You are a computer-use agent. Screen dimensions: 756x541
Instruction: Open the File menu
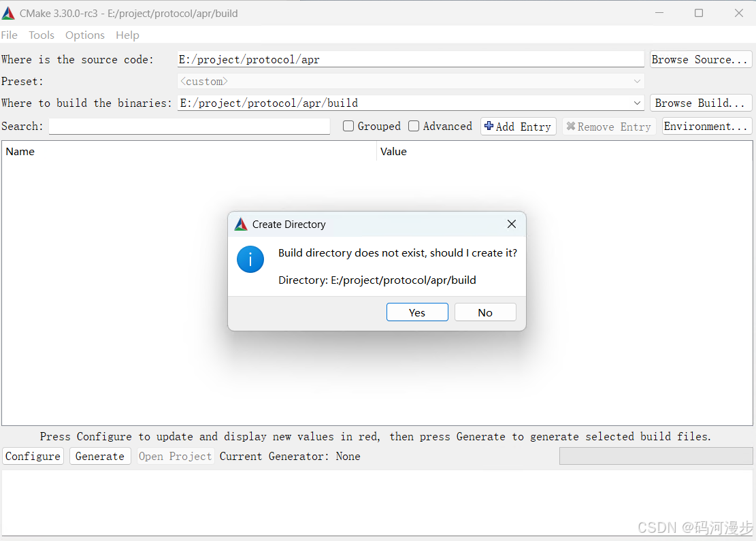tap(9, 35)
